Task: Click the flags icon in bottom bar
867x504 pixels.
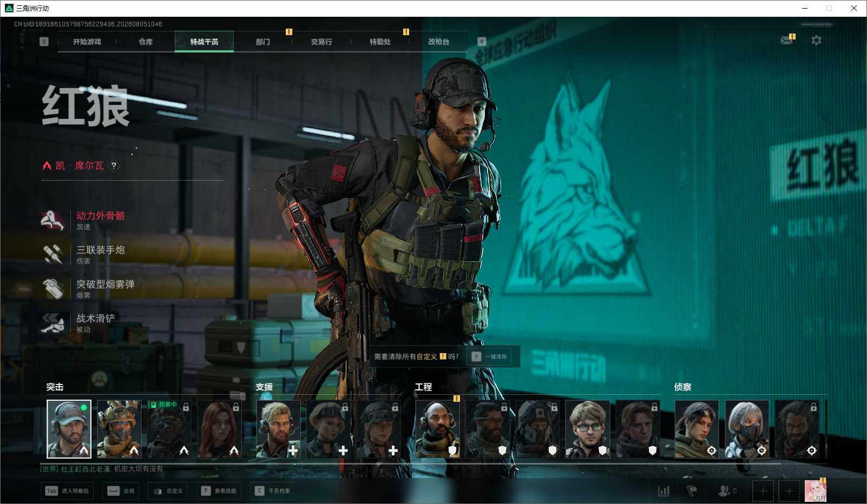Action: (692, 491)
